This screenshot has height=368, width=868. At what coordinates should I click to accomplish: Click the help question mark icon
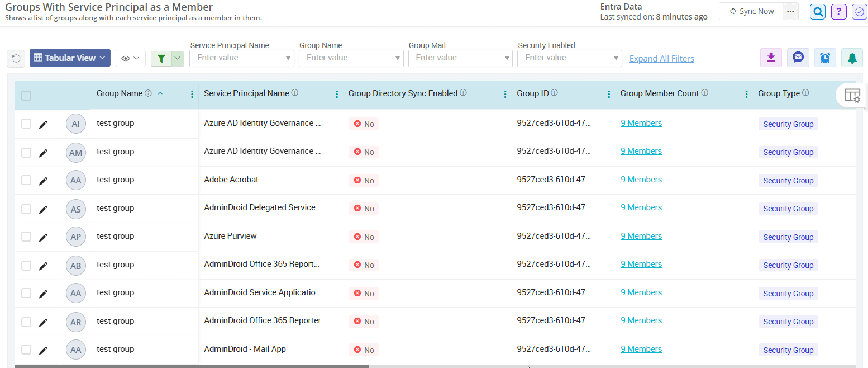838,11
